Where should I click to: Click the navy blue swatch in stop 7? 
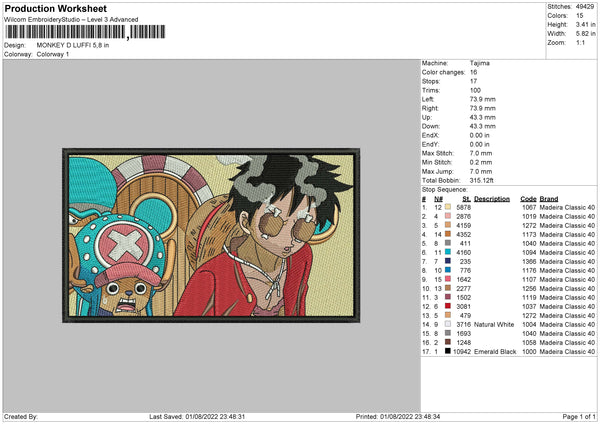pyautogui.click(x=447, y=261)
